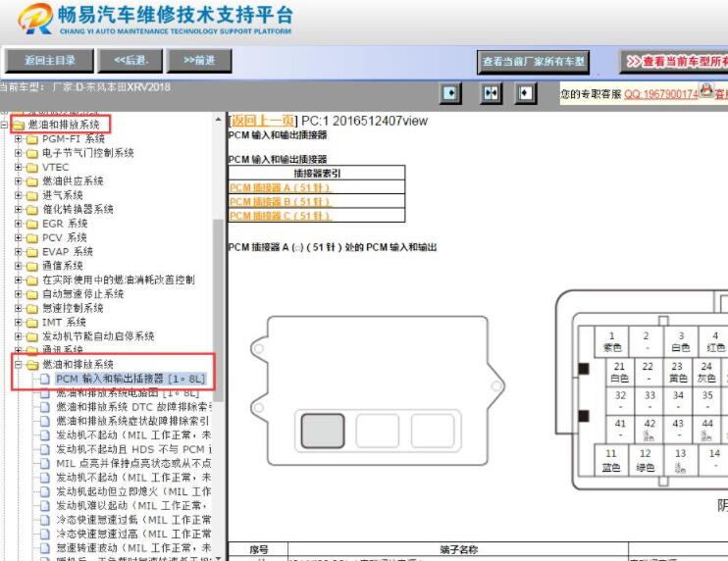Select the VTEC tree item label
The width and height of the screenshot is (728, 561).
55,167
